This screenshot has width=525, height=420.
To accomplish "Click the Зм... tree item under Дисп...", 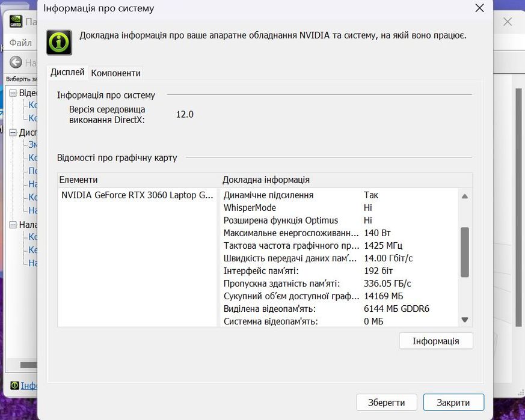I will pos(32,145).
